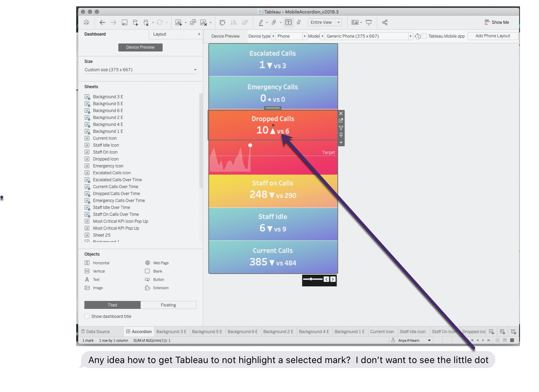Click the Share workbook icon
Viewport: 539px width, 392px height.
pos(385,23)
